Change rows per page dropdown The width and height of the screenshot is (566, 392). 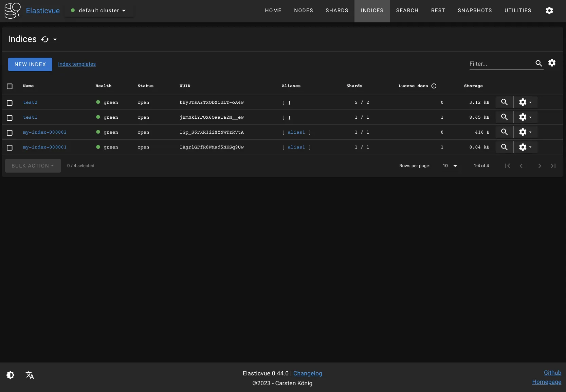pyautogui.click(x=451, y=166)
